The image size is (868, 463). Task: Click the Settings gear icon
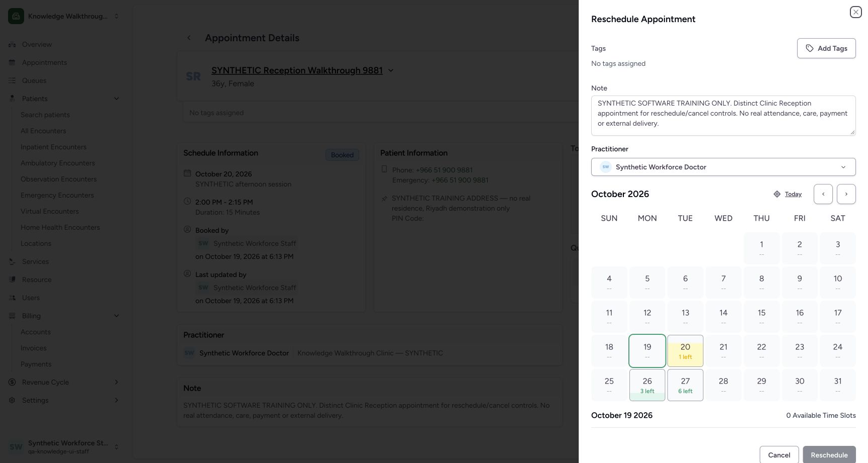pos(12,400)
